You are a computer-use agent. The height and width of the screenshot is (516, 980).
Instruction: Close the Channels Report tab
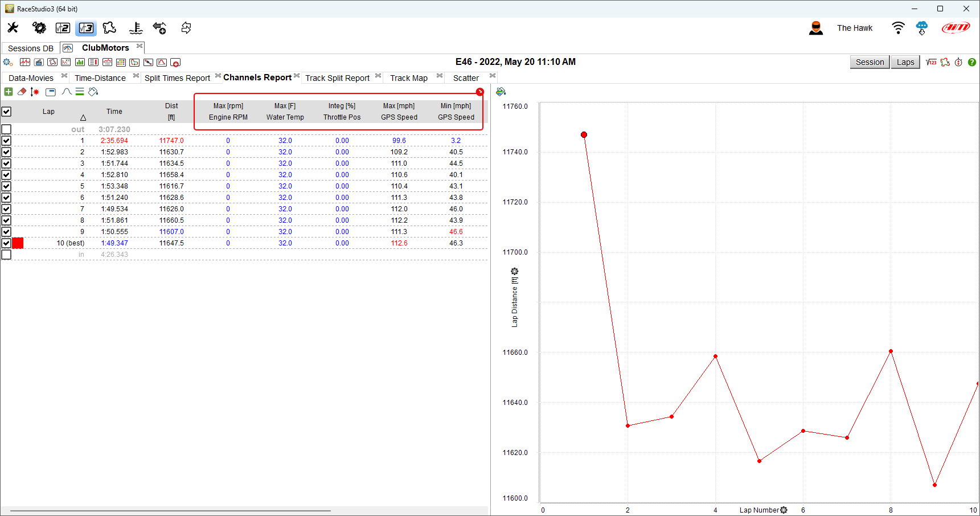click(x=297, y=76)
